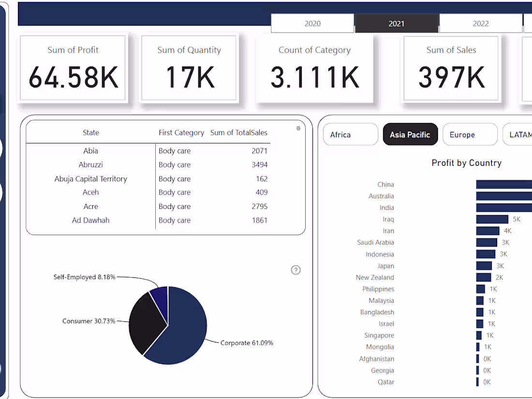
Task: Select the Asia Pacific region button
Action: (410, 134)
